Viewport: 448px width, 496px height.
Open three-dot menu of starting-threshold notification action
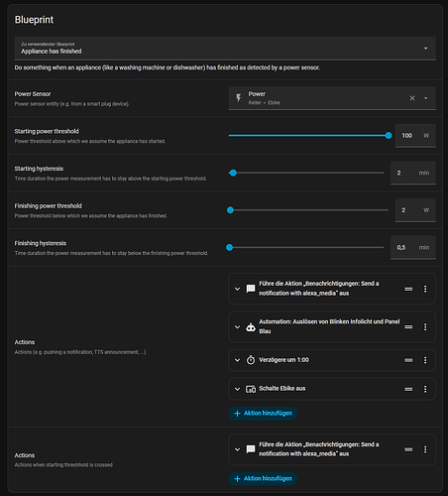(425, 449)
